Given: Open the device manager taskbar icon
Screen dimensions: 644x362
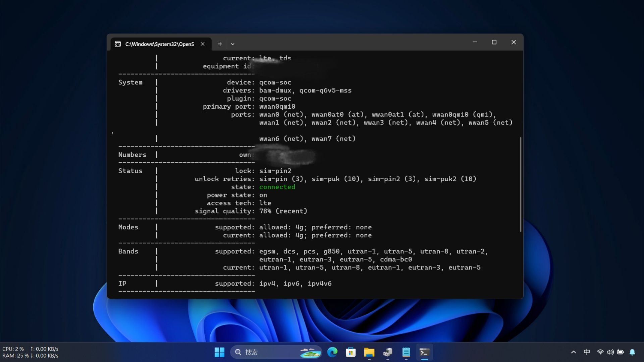Looking at the screenshot, I should click(x=387, y=352).
